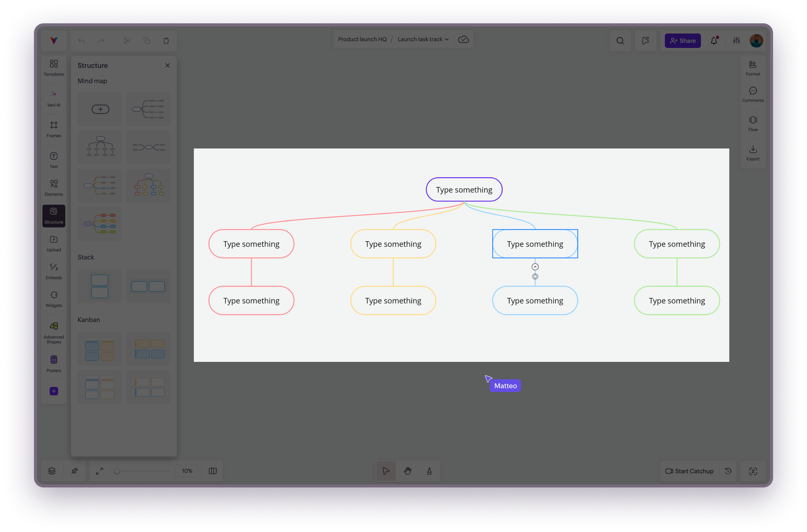
Task: Open the layers icon in the bottom bar
Action: (52, 471)
